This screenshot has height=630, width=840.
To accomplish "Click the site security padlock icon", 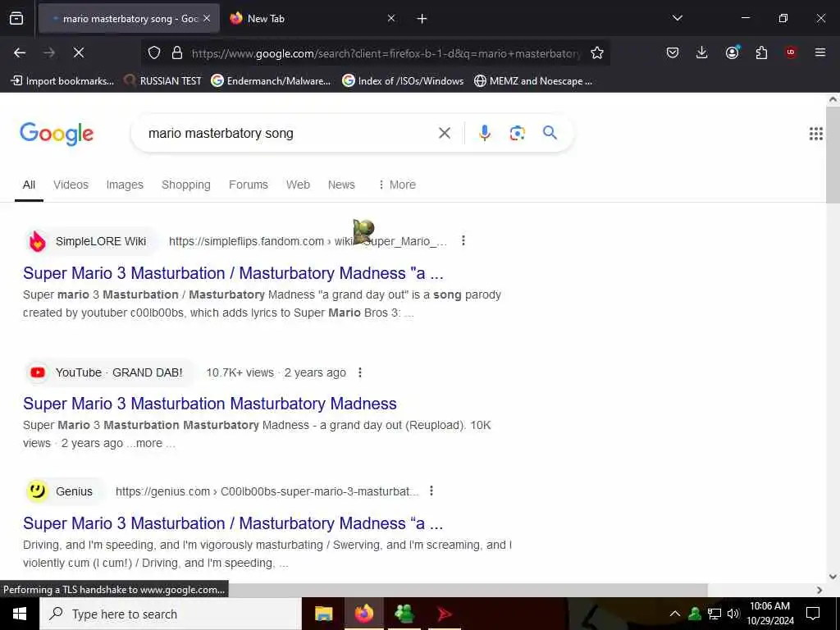I will pyautogui.click(x=177, y=52).
